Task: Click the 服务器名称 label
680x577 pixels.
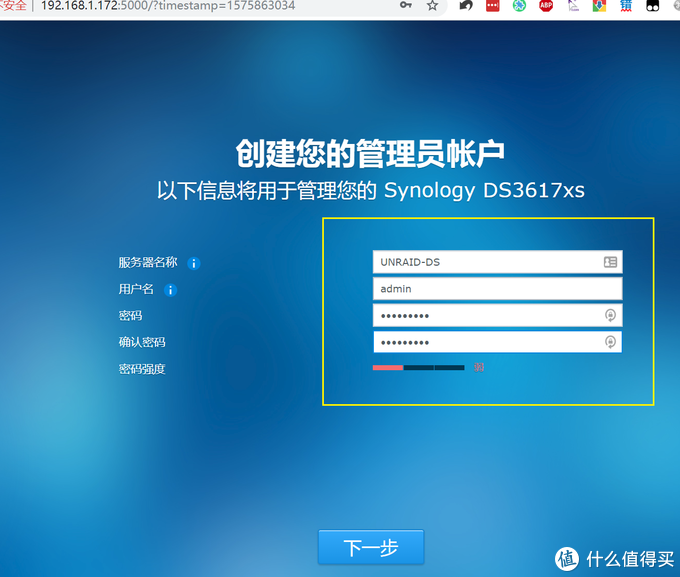Action: click(x=148, y=262)
